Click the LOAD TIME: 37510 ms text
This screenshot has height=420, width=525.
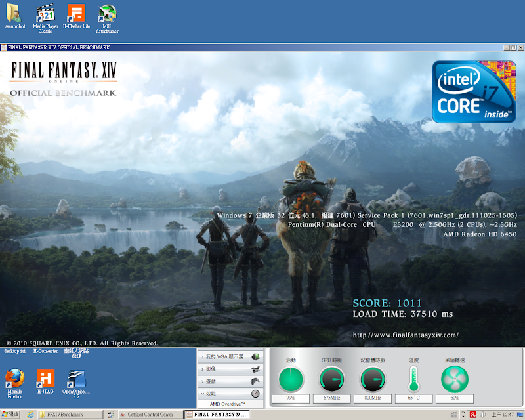point(403,314)
